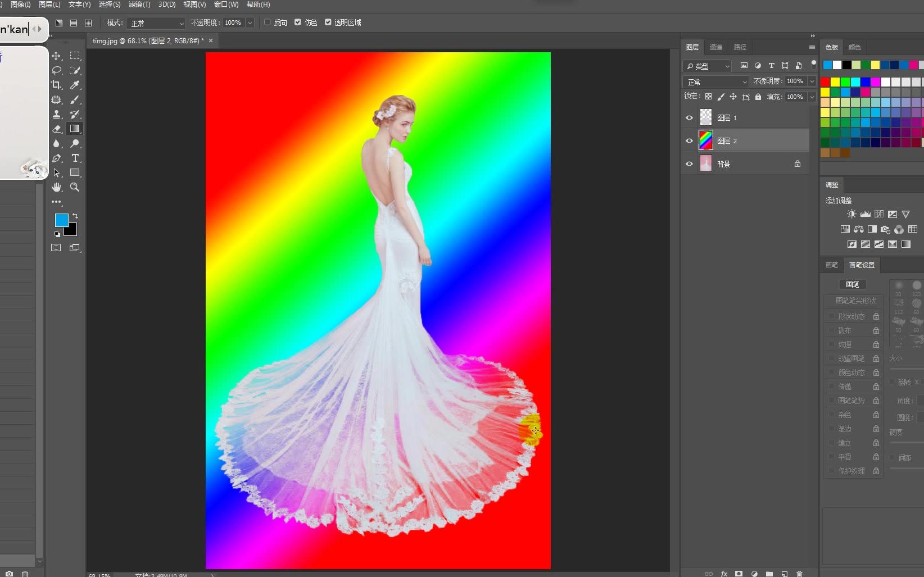Toggle 散布 brush setting checkbox

(x=831, y=330)
